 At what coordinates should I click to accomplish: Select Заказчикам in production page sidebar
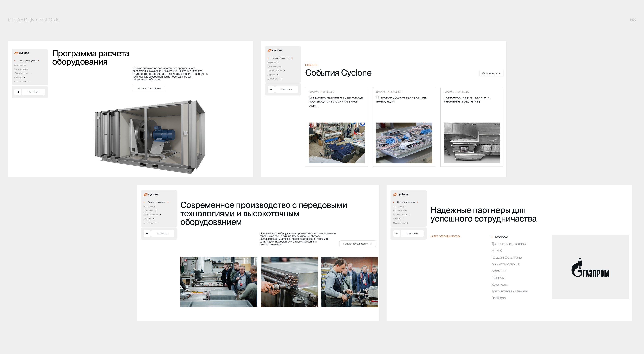(x=149, y=207)
